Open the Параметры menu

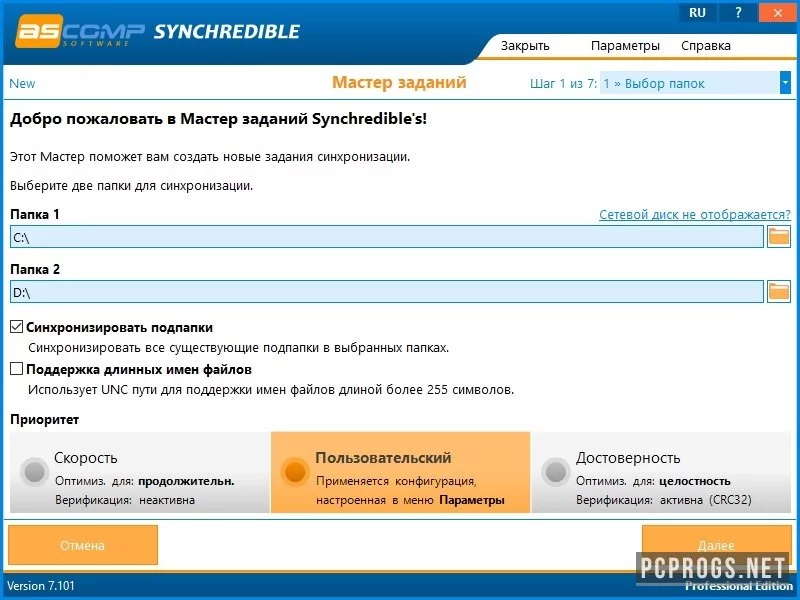[x=625, y=46]
